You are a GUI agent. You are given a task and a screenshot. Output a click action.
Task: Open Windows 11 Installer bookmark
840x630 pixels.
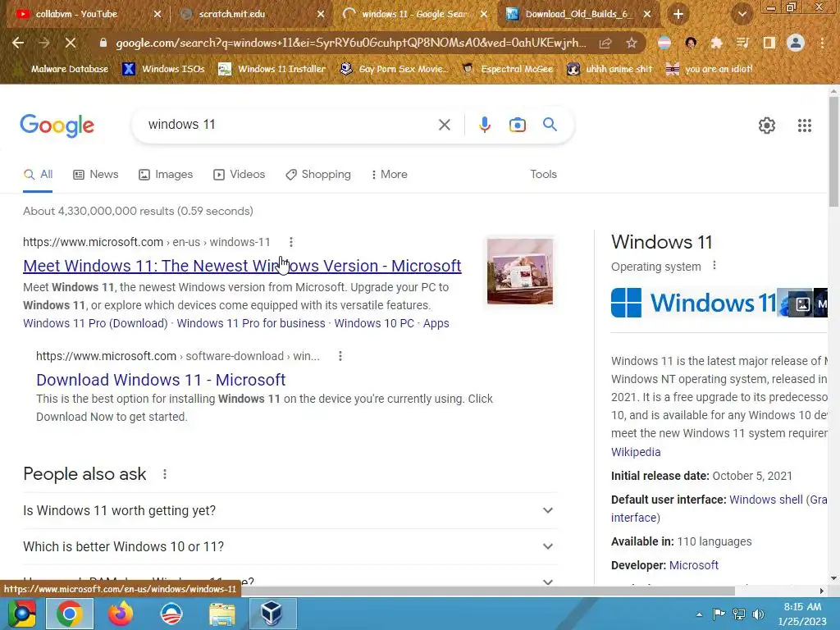(272, 69)
